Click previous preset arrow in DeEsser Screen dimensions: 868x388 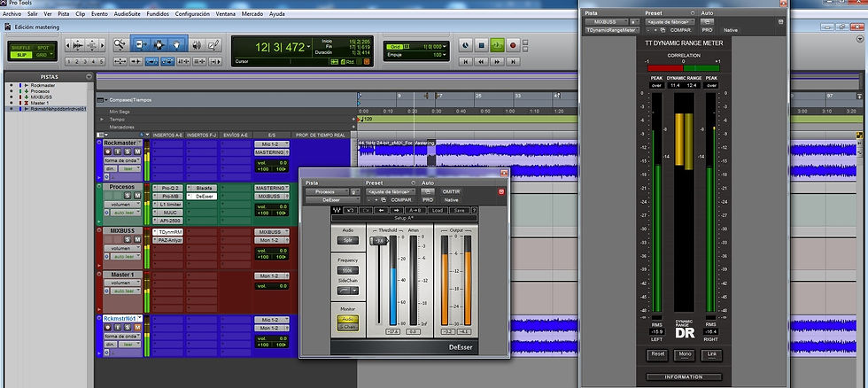tap(382, 210)
